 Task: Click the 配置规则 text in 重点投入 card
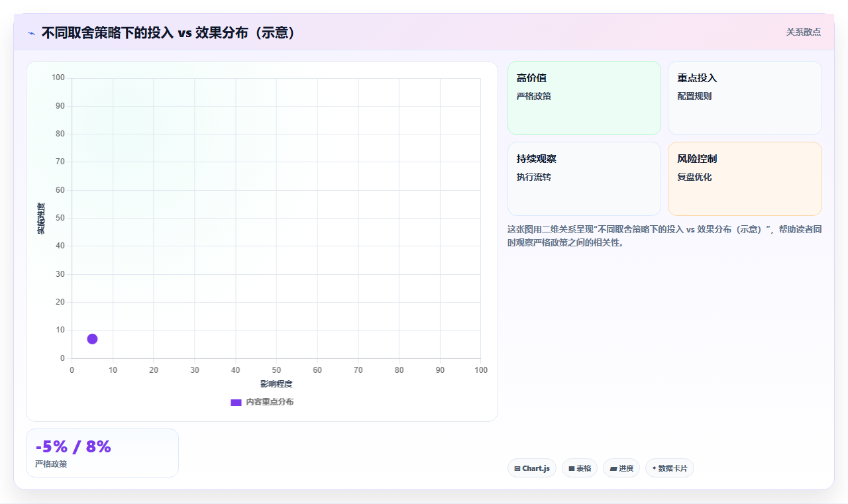point(694,96)
